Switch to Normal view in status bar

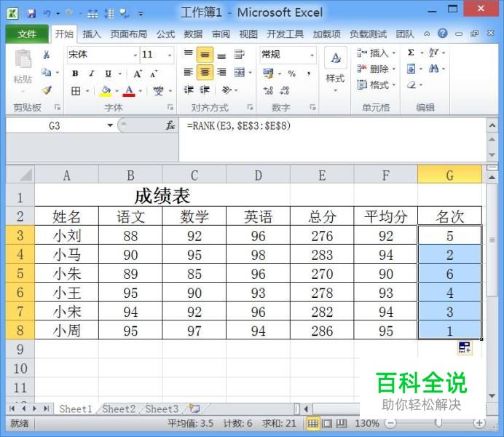(312, 423)
